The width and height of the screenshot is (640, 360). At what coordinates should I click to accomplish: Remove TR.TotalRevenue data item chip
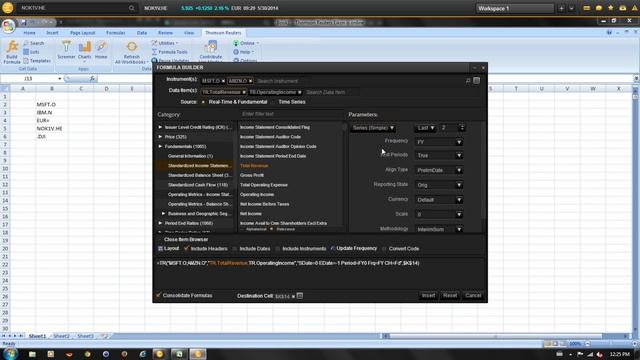(244, 92)
